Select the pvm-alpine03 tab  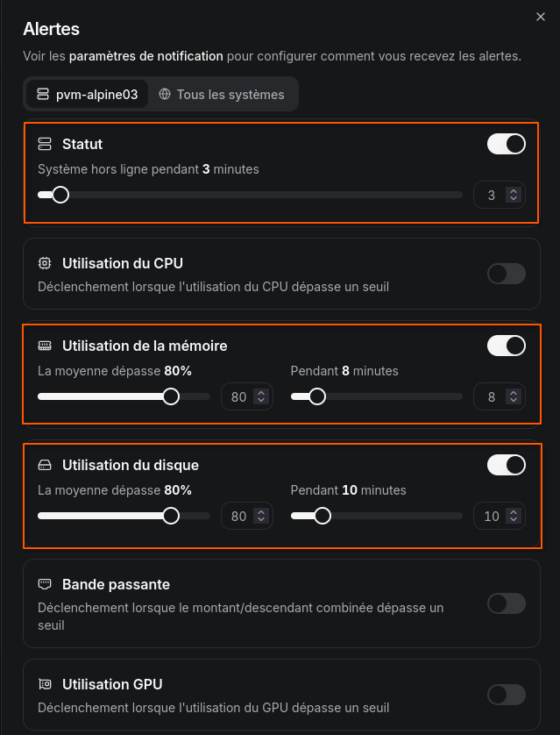(87, 95)
